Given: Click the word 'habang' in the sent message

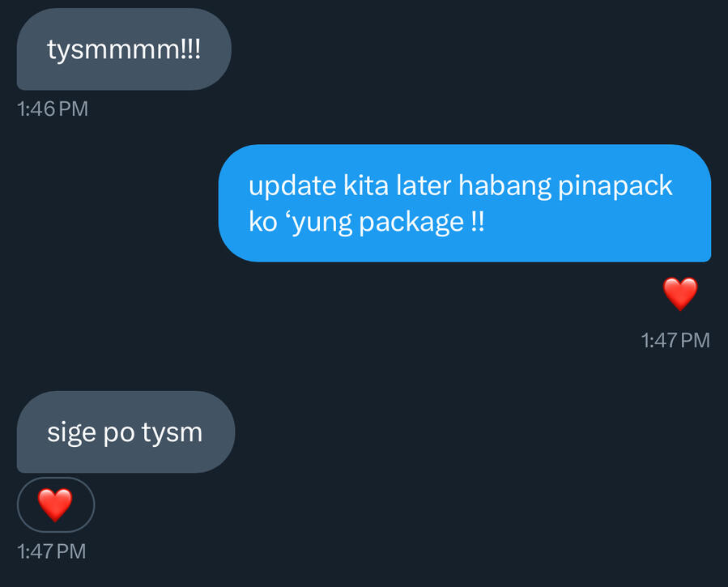Looking at the screenshot, I should point(504,186).
